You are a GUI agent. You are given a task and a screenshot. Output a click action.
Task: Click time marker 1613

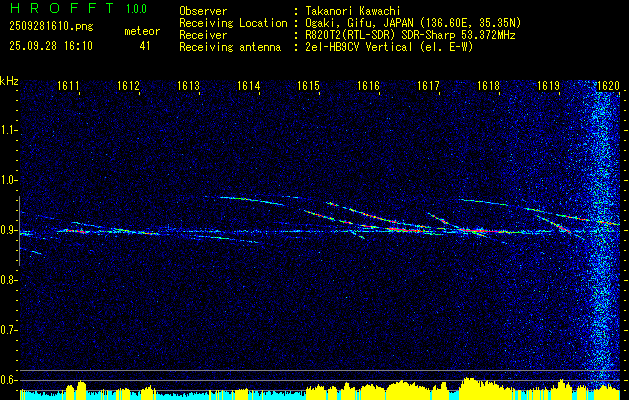click(189, 85)
